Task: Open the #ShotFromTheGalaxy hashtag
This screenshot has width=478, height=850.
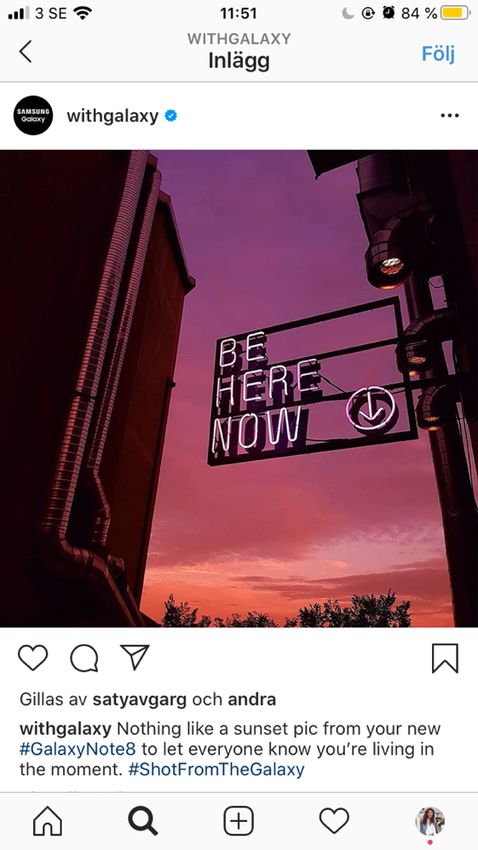Action: point(216,769)
